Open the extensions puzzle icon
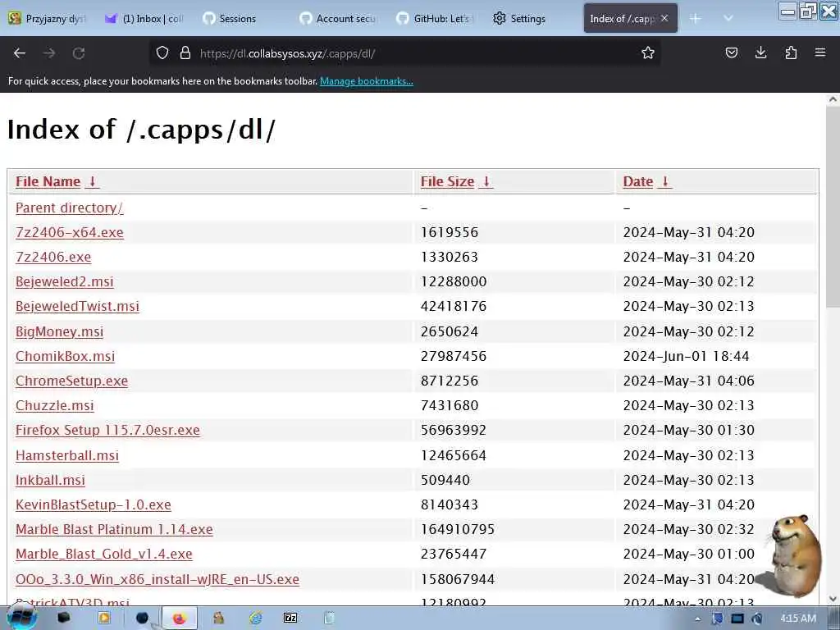The image size is (840, 630). coord(791,52)
